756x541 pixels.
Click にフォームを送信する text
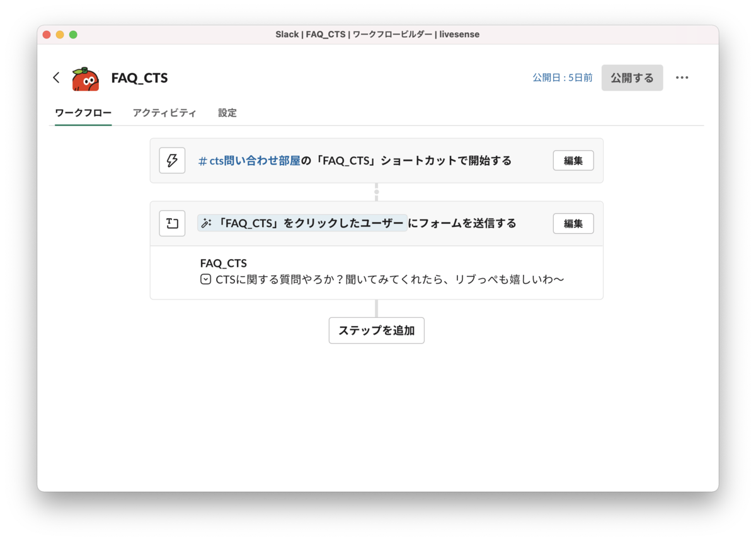(x=462, y=223)
